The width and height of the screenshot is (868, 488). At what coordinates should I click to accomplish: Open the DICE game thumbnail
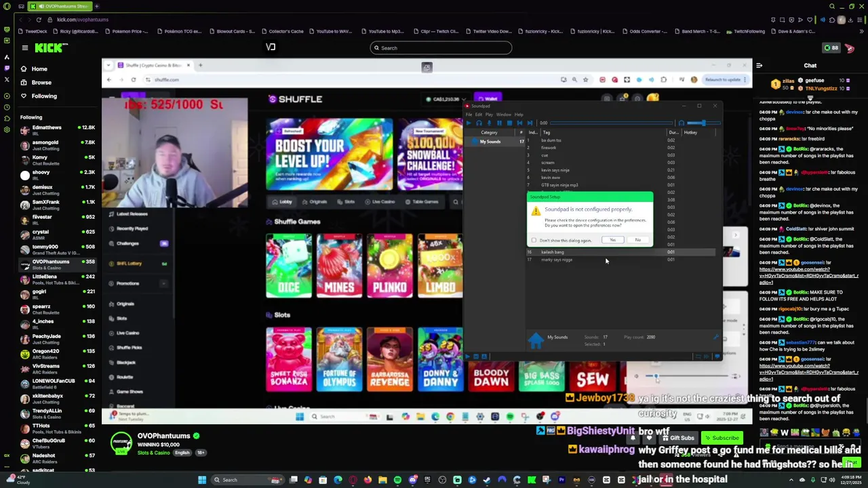[x=289, y=266]
